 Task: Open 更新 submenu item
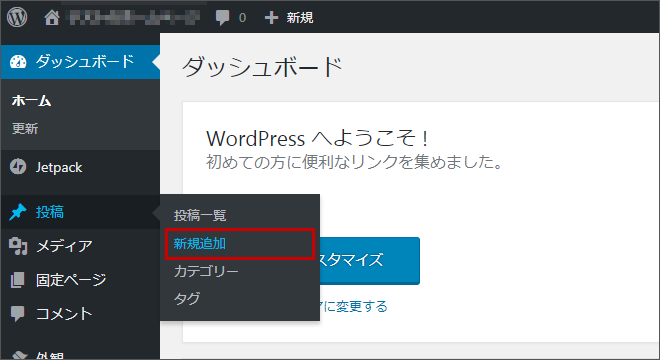[25, 128]
